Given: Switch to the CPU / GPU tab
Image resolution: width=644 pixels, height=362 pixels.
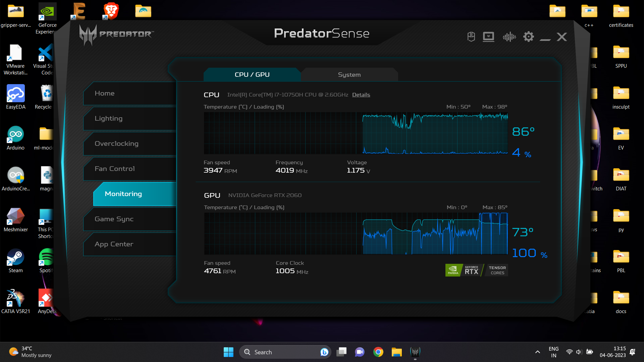Looking at the screenshot, I should 252,74.
